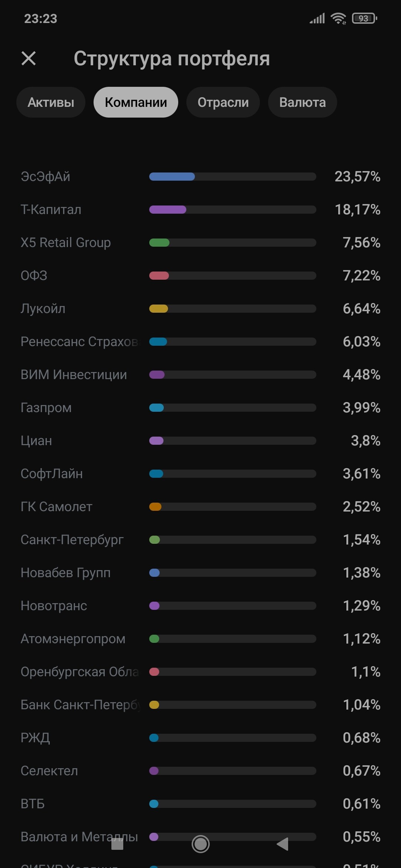
Task: Tap the Ренессанс Страхование row label
Action: point(79,342)
